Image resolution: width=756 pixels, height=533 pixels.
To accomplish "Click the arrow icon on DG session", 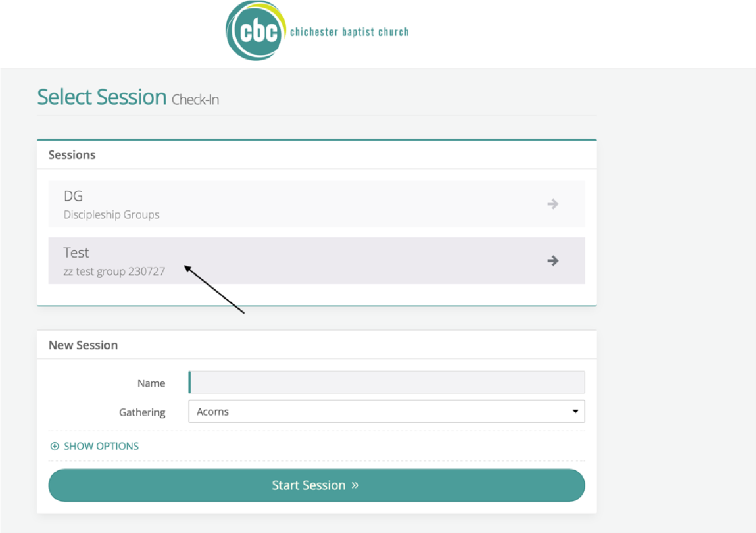I will [553, 204].
